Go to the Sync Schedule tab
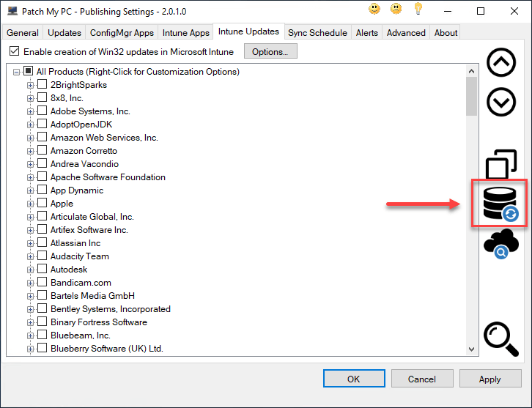Screen dimensions: 532x408 [317, 32]
